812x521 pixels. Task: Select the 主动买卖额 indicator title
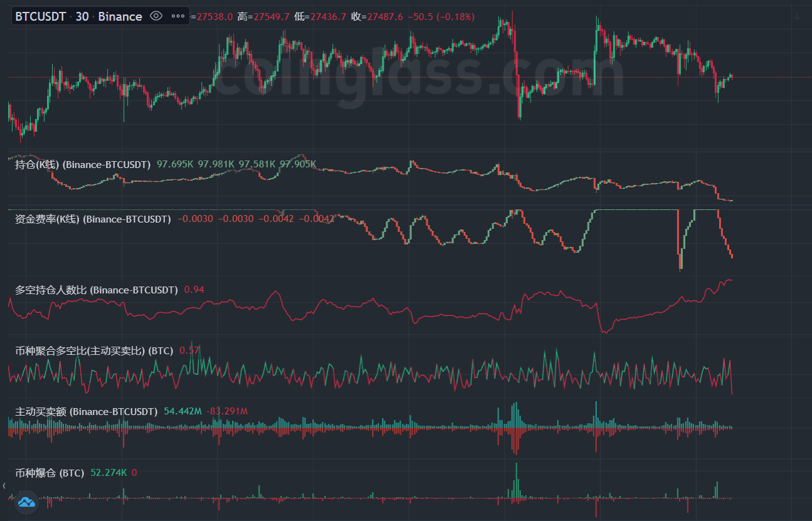coord(86,411)
